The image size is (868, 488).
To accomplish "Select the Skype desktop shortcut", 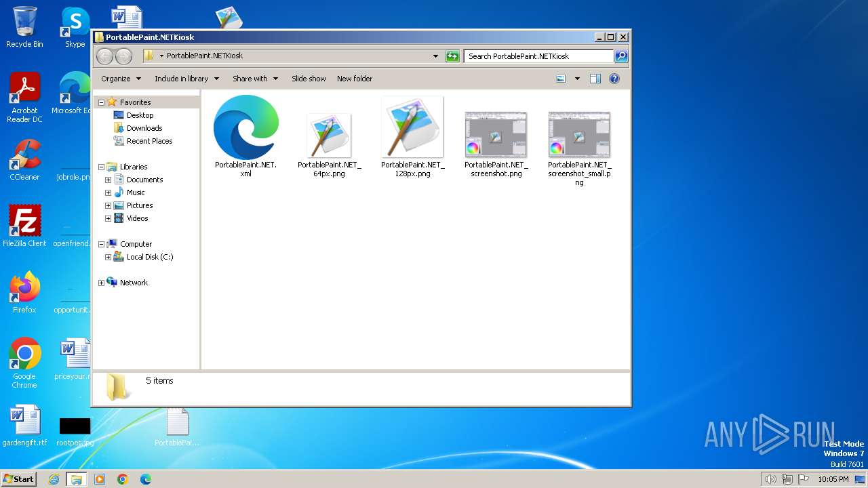I will (x=75, y=28).
